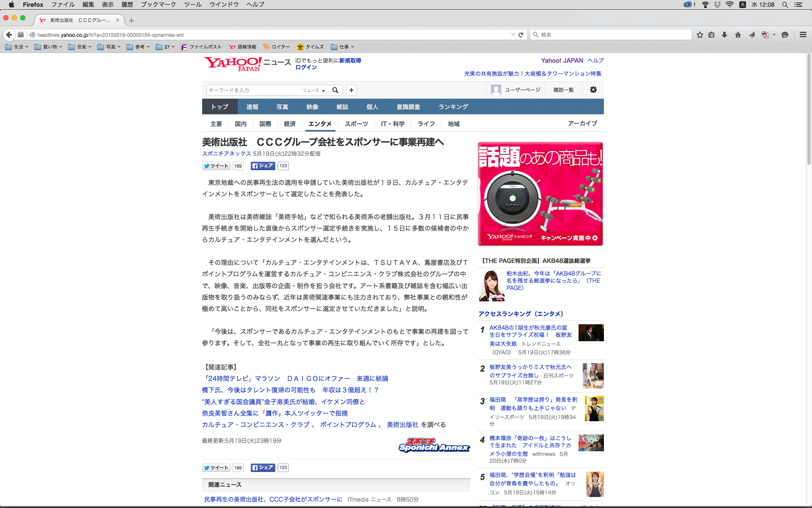812x508 pixels.
Task: Click the キーワードを入力 search field
Action: click(x=254, y=90)
